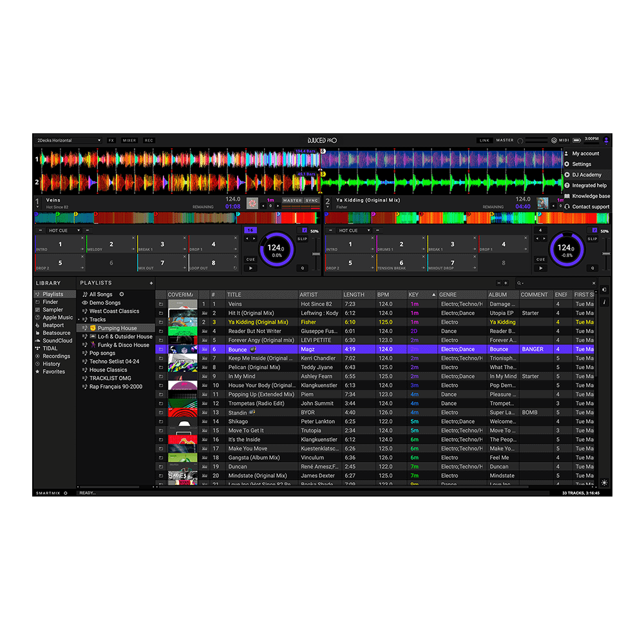
Task: Click the SmartMix settings gear
Action: [x=66, y=493]
